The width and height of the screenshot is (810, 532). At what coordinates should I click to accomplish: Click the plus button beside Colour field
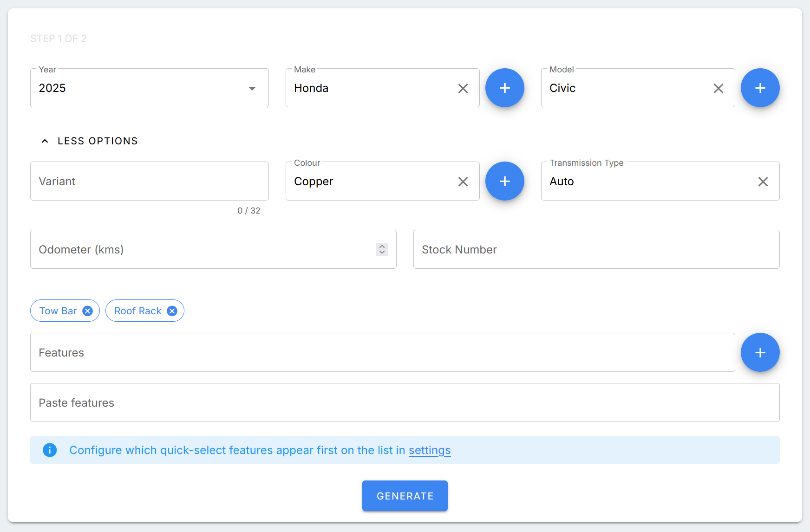pos(504,181)
